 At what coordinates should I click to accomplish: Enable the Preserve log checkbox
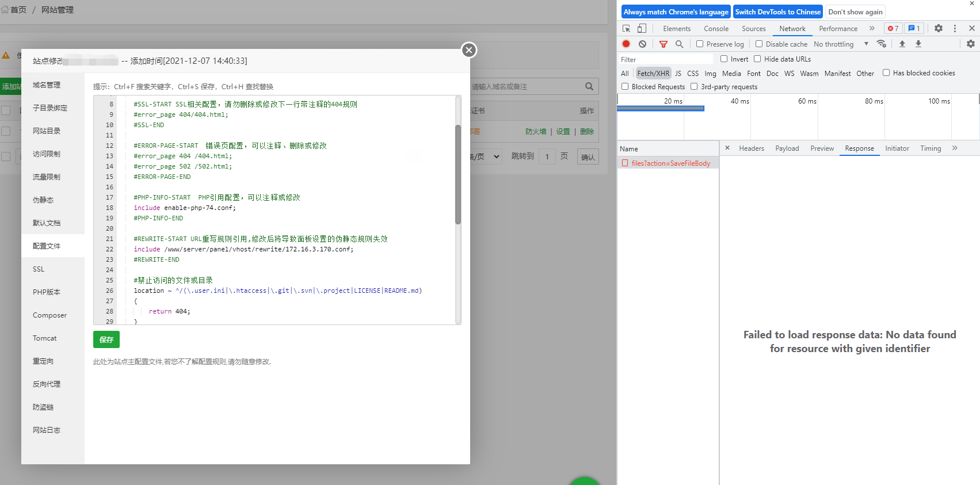(x=700, y=44)
